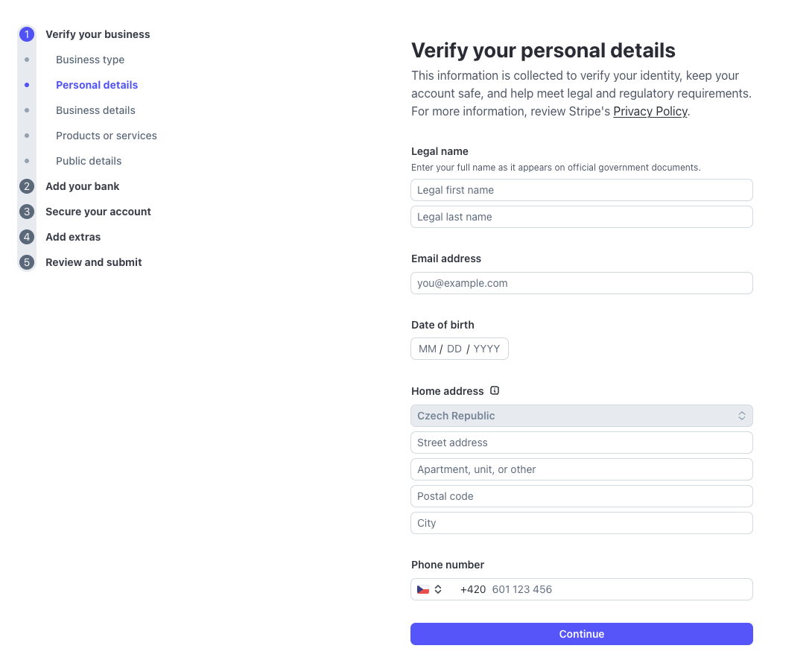Click the Postal code field
Screen dimensions: 812x666
click(581, 496)
